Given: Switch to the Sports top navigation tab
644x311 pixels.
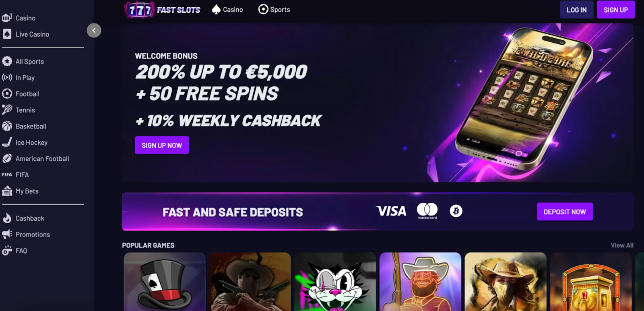Looking at the screenshot, I should pos(274,9).
